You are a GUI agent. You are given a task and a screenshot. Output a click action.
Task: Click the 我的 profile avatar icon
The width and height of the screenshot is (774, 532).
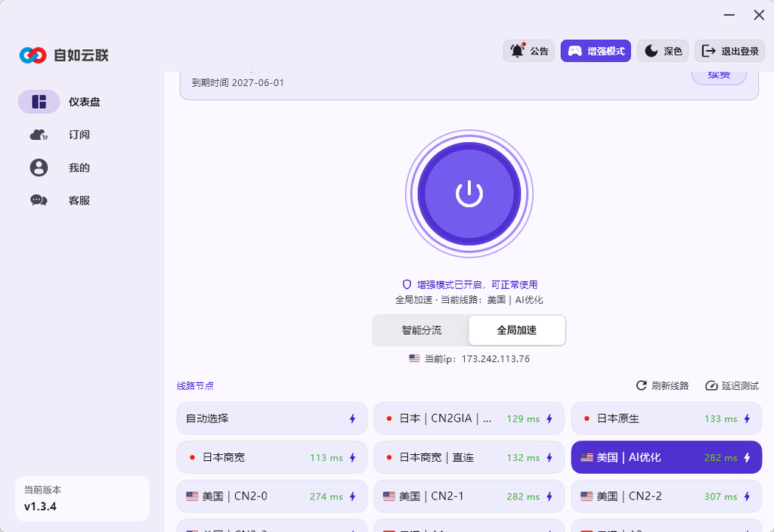click(39, 168)
